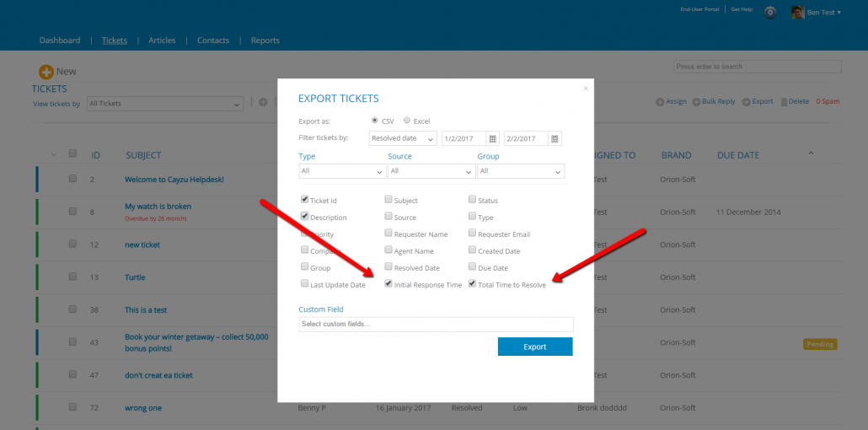
Task: Click the blue Export button
Action: (535, 347)
